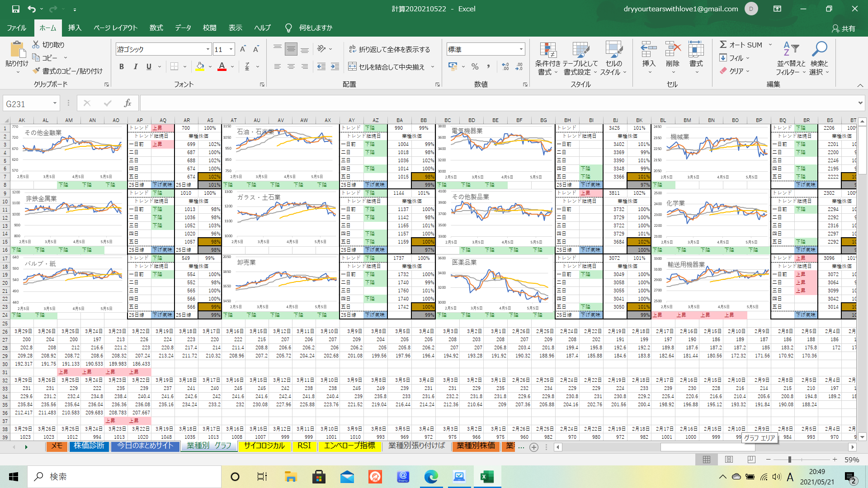Expand the number format dropdown
The width and height of the screenshot is (868, 488).
point(521,49)
